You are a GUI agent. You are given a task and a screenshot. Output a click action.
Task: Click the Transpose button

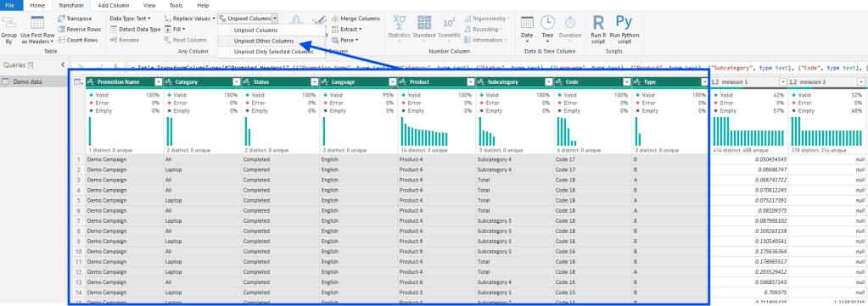click(76, 19)
